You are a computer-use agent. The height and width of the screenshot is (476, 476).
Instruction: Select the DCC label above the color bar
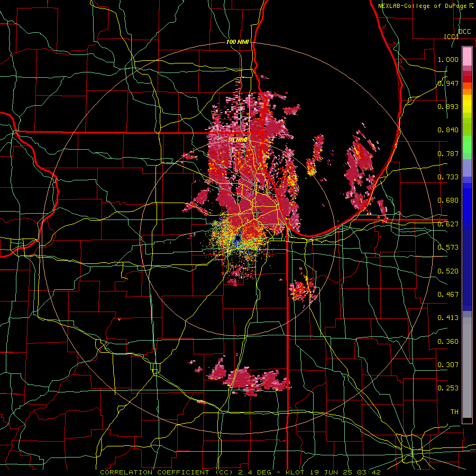pos(464,32)
